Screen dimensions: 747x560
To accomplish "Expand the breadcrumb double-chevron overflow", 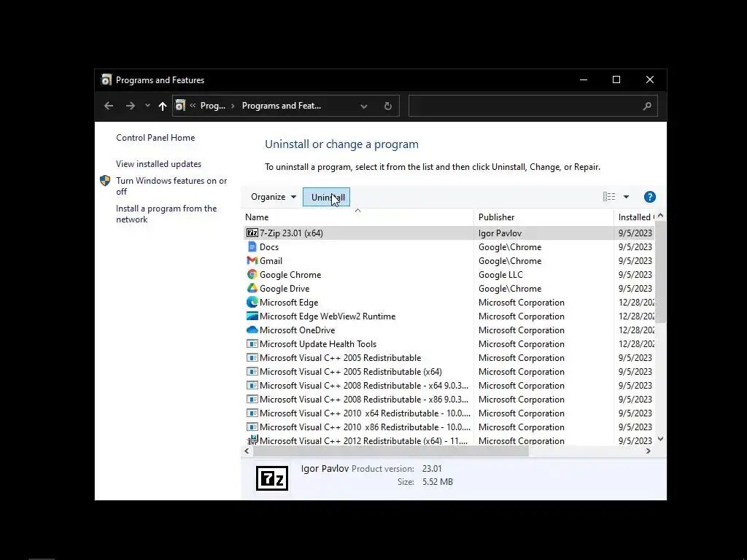I will coord(193,106).
